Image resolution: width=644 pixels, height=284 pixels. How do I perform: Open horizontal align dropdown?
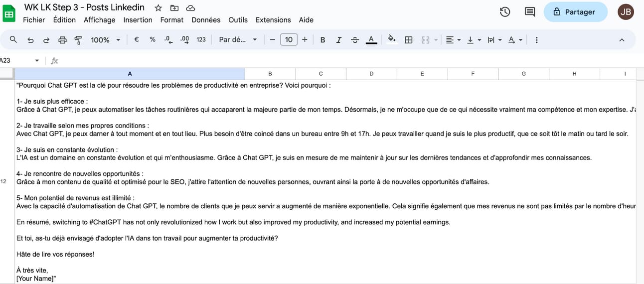(453, 40)
